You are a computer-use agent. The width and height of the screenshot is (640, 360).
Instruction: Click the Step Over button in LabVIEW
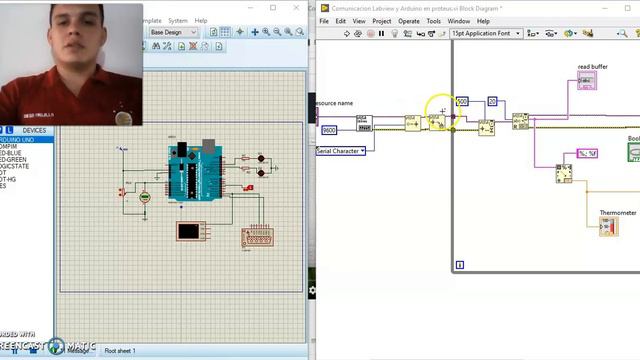tap(431, 33)
